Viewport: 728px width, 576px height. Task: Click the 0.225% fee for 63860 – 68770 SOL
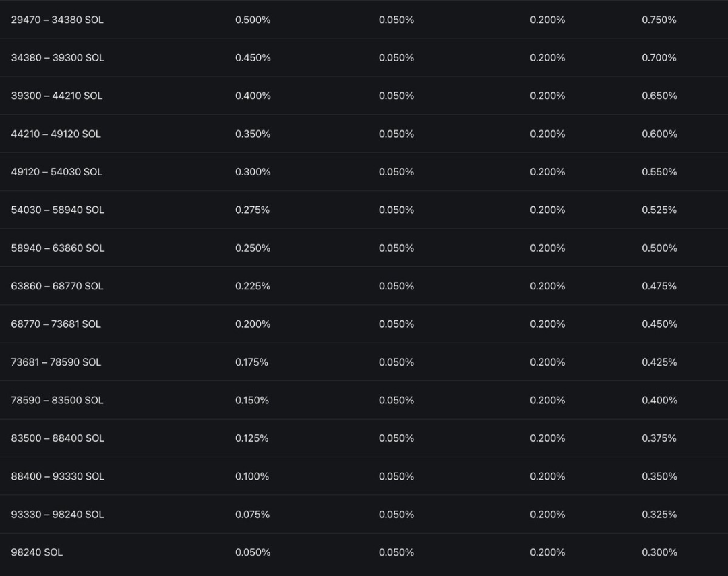click(x=252, y=286)
